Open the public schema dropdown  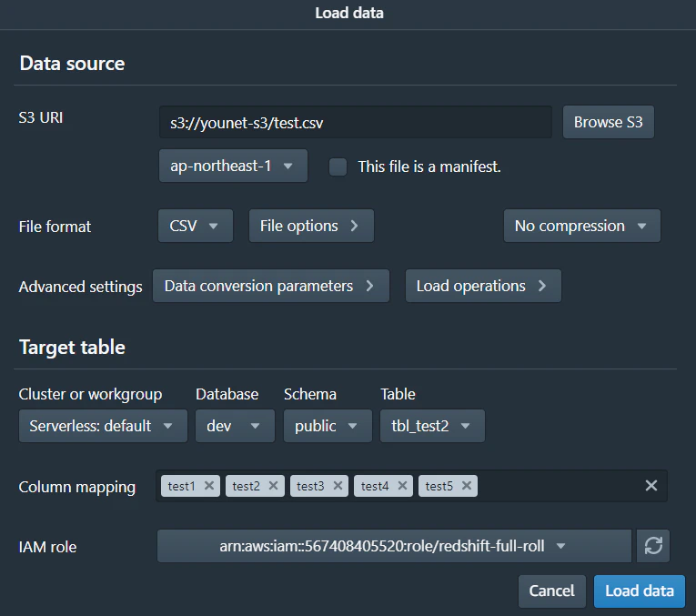328,426
